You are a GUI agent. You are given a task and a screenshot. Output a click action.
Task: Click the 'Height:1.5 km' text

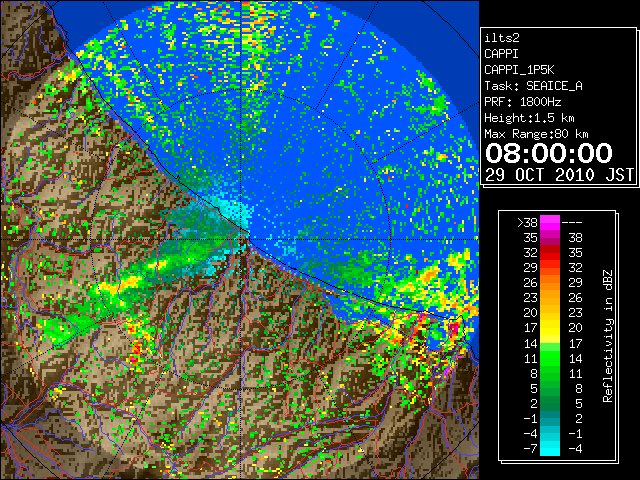[529, 118]
